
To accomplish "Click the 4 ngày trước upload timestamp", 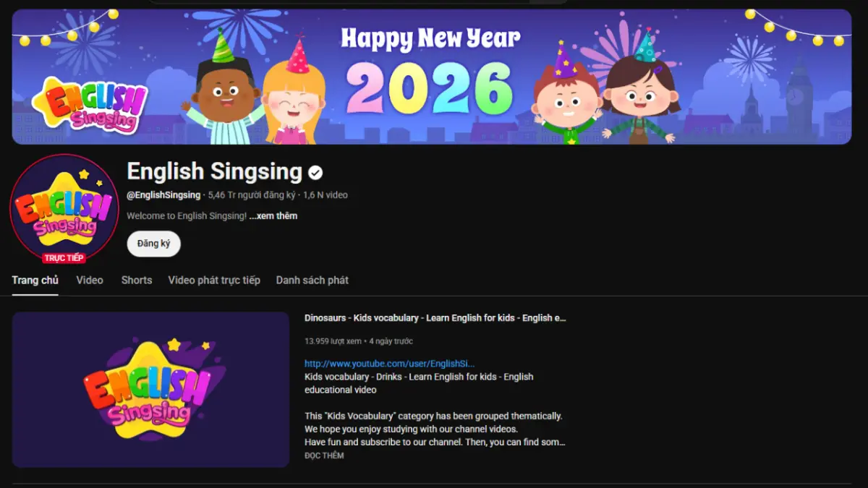I will tap(391, 341).
